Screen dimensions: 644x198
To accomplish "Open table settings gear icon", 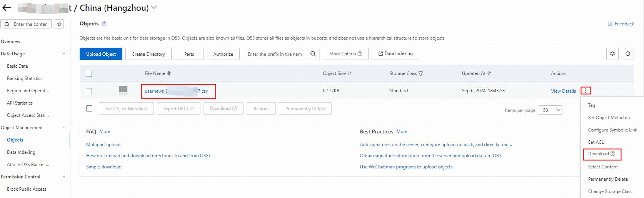I will (x=612, y=54).
